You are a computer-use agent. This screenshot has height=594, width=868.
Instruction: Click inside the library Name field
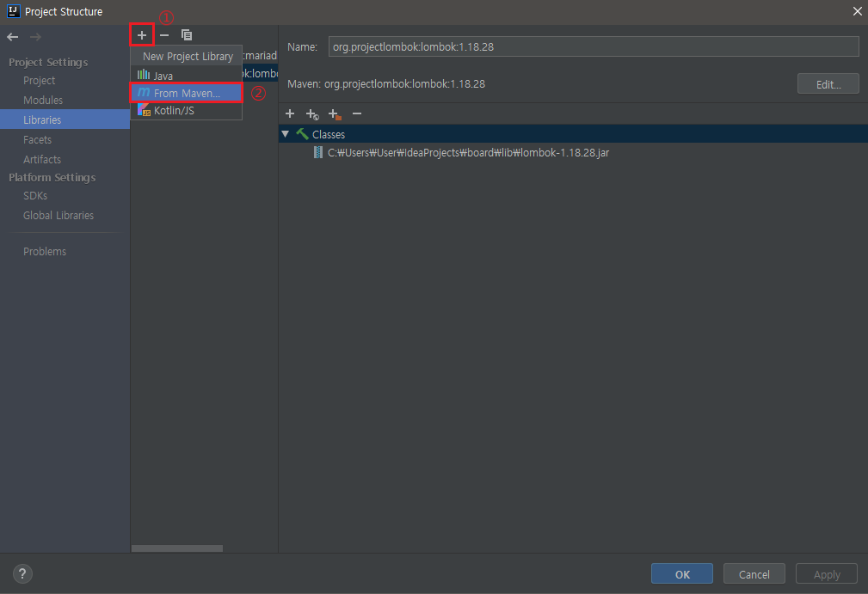click(x=594, y=46)
